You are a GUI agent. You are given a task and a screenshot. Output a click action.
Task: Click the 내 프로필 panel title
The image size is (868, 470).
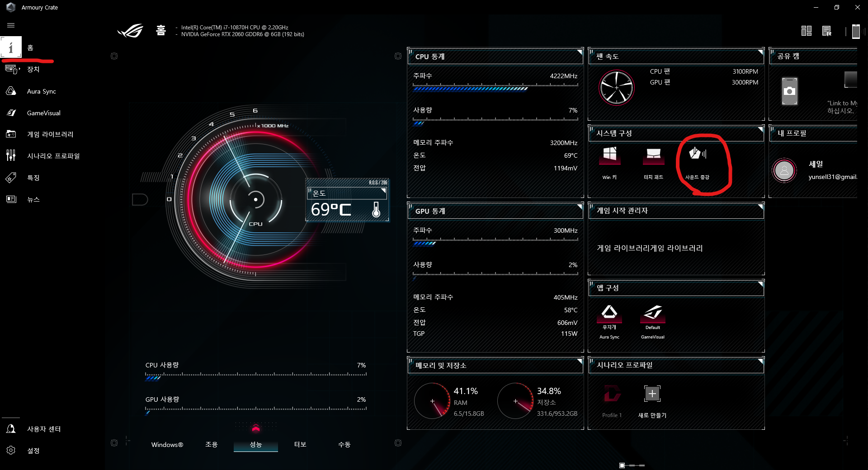792,133
